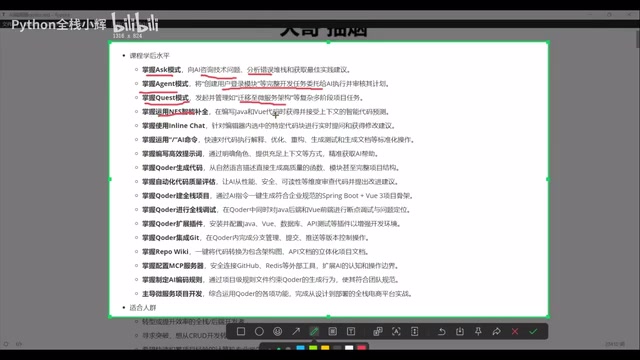Click the '掌握Qoder建全栈项目' line
Viewport: 640px width, 360px height.
pos(278,196)
